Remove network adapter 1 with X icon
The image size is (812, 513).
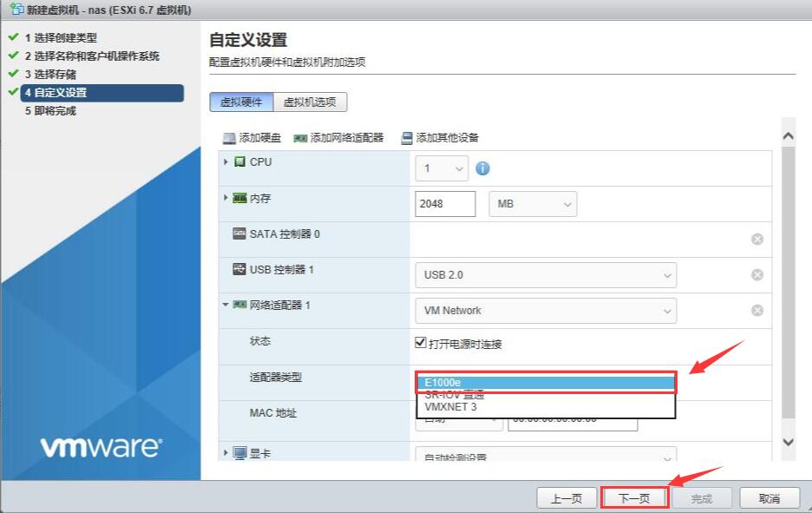tap(757, 310)
